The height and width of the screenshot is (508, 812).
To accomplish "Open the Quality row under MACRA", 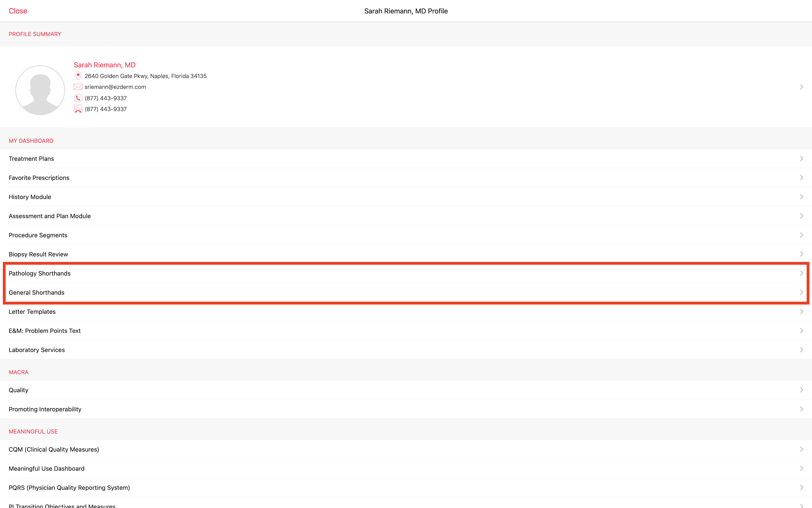I will tap(406, 390).
